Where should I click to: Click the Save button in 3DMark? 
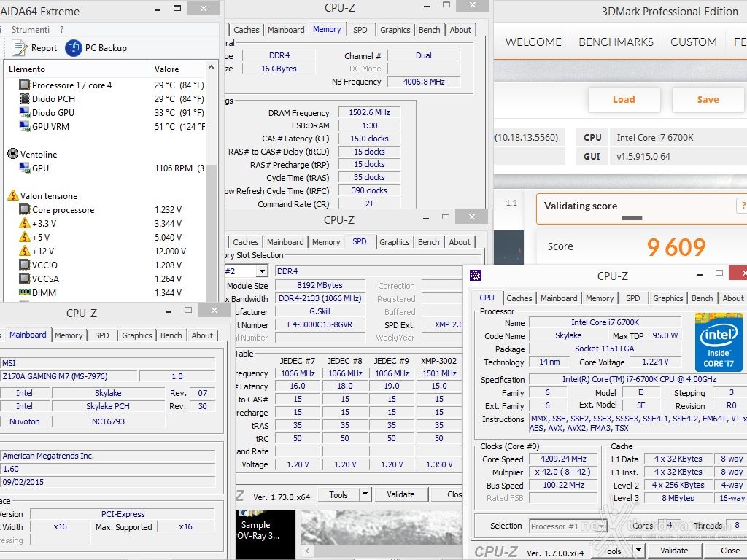(x=708, y=99)
